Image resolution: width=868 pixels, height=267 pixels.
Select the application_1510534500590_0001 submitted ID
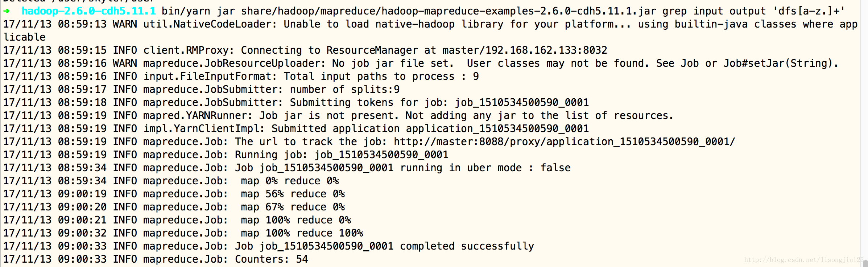pos(497,129)
